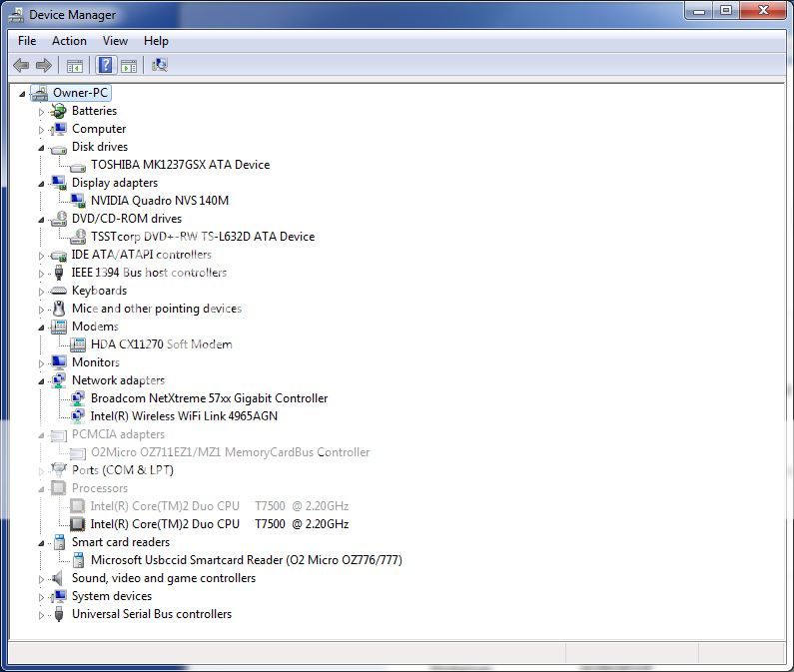Viewport: 794px width, 672px height.
Task: Expand the IDE ATA/ATAPI controllers arrow
Action: pyautogui.click(x=41, y=256)
